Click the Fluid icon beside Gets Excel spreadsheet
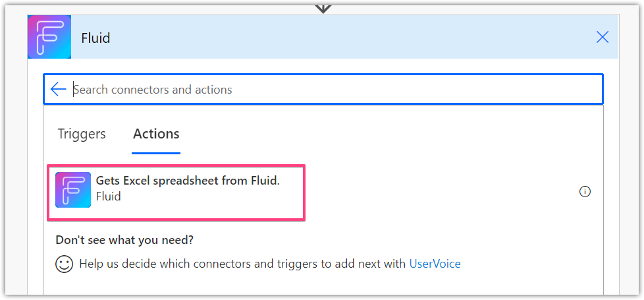 click(x=73, y=190)
